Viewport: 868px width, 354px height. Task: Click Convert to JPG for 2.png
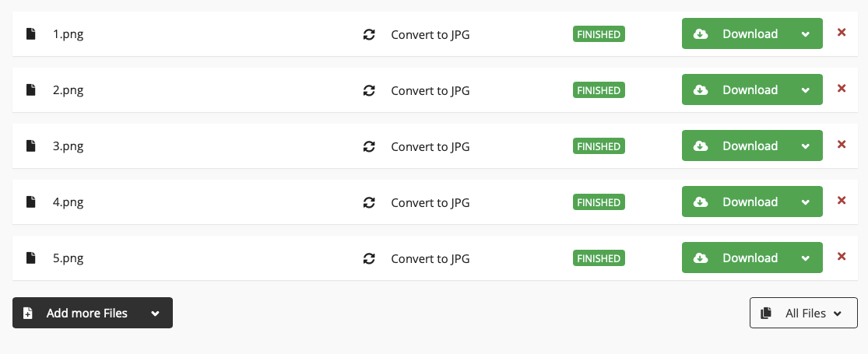tap(430, 90)
